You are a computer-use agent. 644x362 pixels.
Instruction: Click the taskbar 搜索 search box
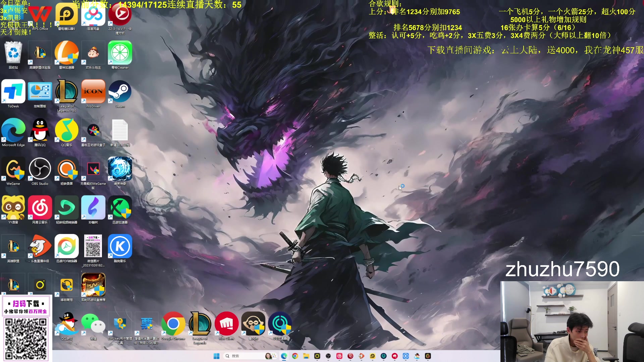pyautogui.click(x=250, y=356)
